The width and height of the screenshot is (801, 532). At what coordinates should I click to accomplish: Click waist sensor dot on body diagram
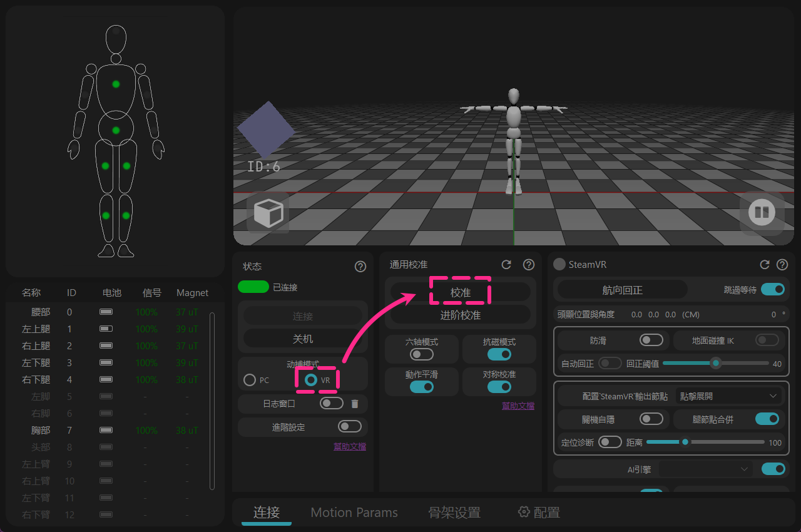coord(116,130)
